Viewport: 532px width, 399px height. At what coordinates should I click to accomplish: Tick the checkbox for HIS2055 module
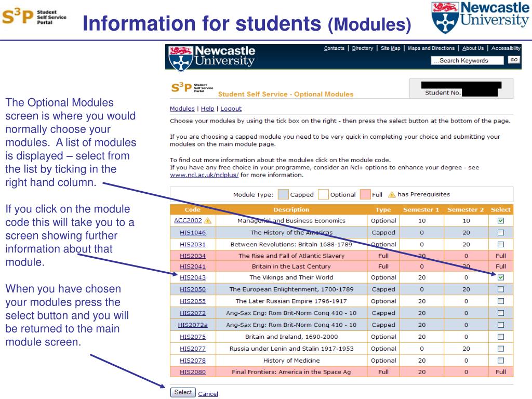pos(500,301)
